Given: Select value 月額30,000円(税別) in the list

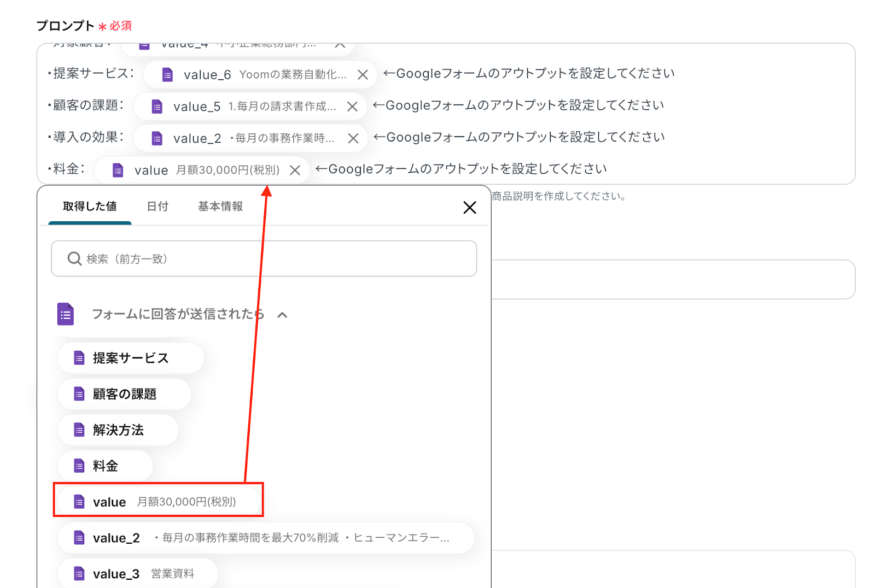Looking at the screenshot, I should [x=158, y=502].
